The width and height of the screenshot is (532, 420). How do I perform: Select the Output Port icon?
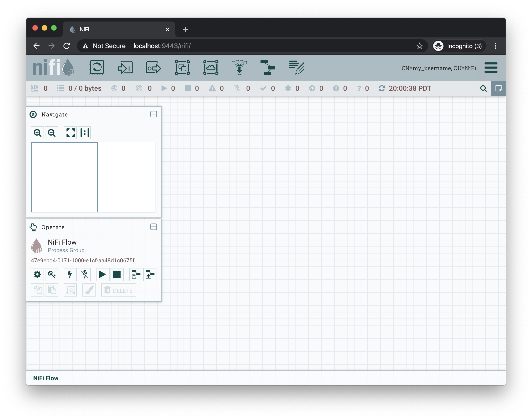pyautogui.click(x=154, y=67)
